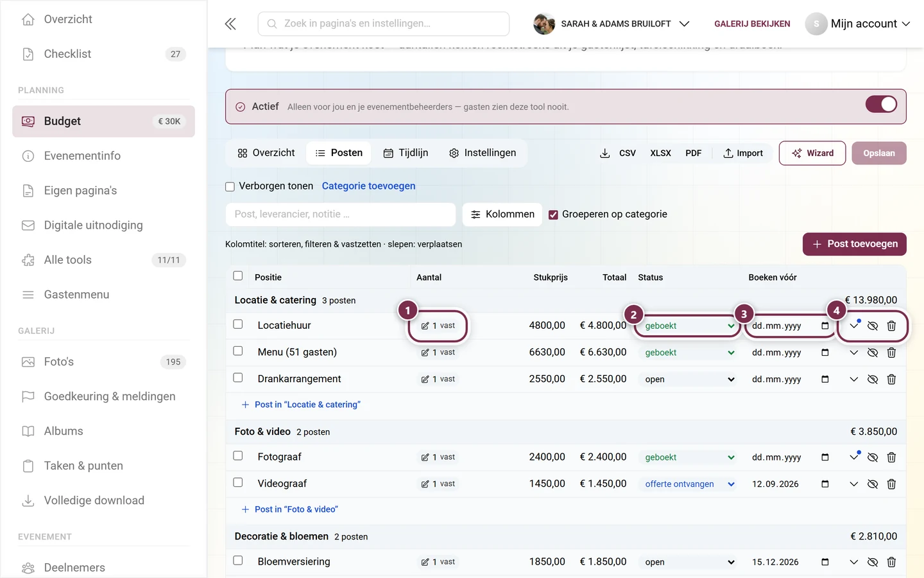
Task: Collapse sidebar with double chevron icon
Action: pos(230,24)
